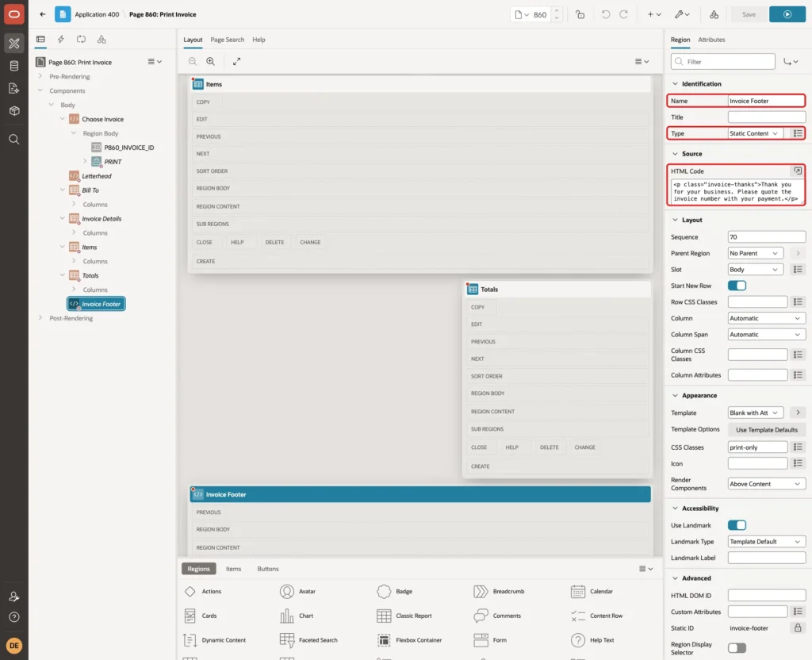Open the Slot dropdown

(755, 270)
